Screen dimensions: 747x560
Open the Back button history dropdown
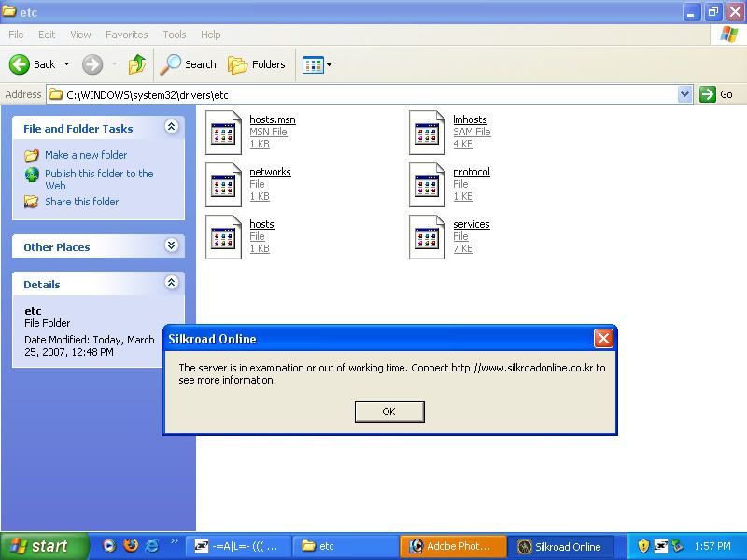66,64
